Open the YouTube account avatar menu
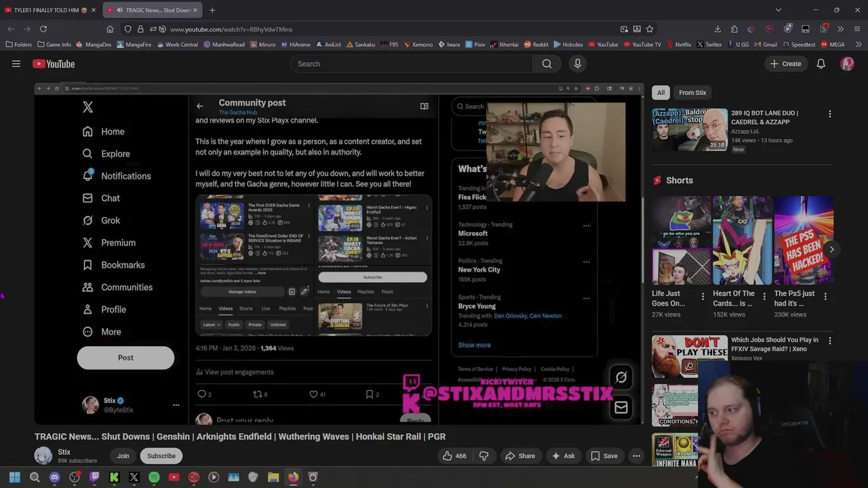The image size is (868, 488). click(847, 64)
